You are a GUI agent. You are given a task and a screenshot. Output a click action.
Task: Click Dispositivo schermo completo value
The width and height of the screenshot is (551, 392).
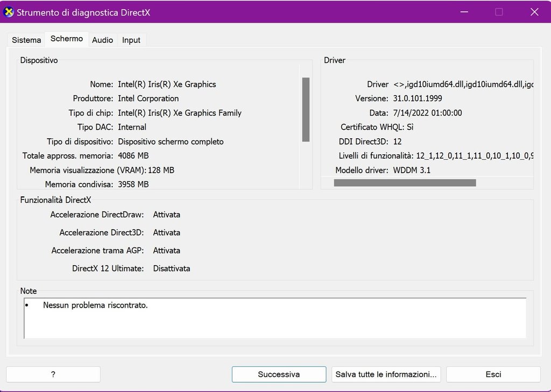[171, 141]
